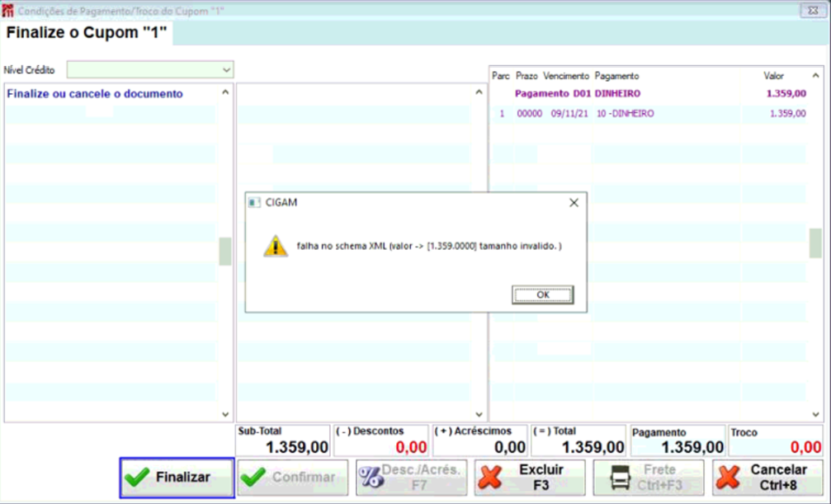This screenshot has width=831, height=504.
Task: Click the green checkmark icon on Finalizar
Action: pyautogui.click(x=137, y=477)
